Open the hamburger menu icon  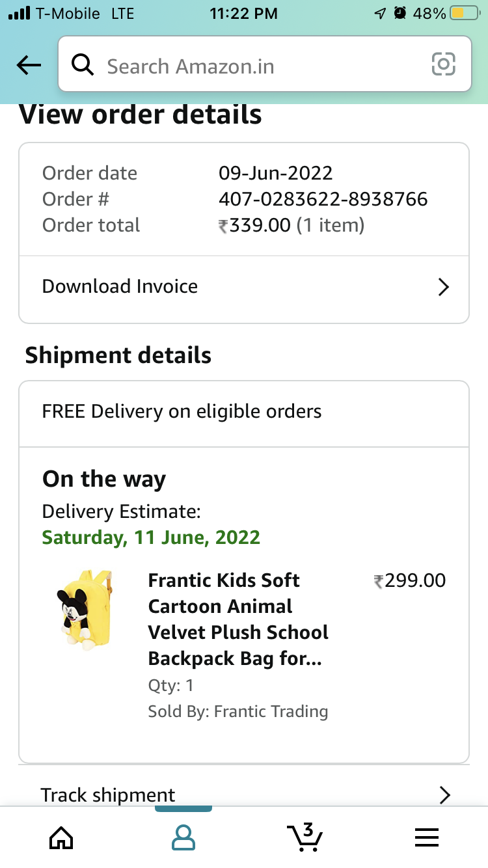click(x=427, y=837)
